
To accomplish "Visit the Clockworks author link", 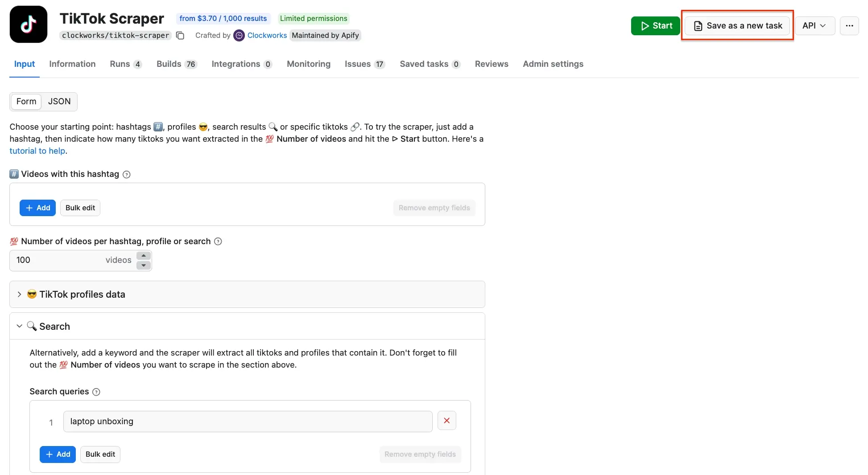I will click(x=267, y=36).
